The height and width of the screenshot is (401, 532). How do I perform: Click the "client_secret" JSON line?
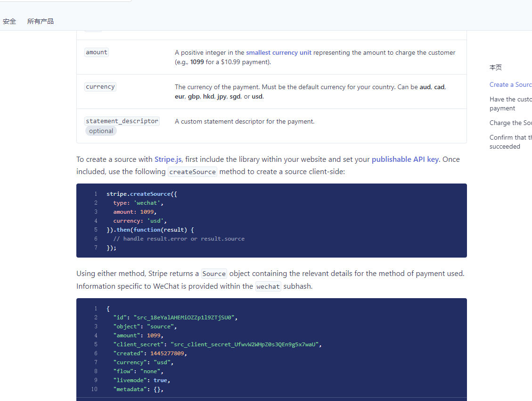(218, 344)
